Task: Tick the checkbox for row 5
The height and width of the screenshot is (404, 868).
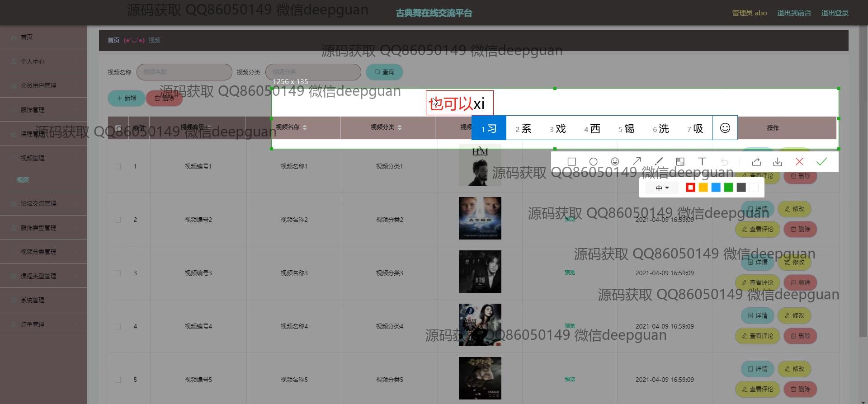Action: [118, 380]
